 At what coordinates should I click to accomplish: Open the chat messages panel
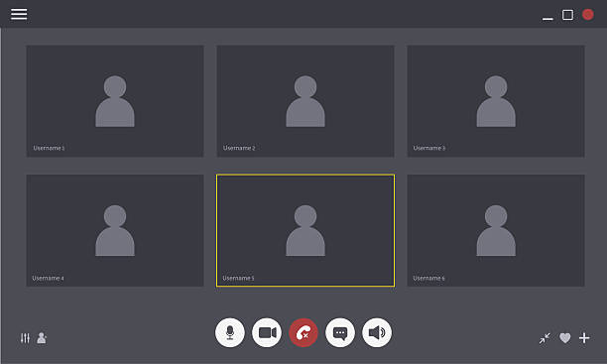pyautogui.click(x=340, y=332)
